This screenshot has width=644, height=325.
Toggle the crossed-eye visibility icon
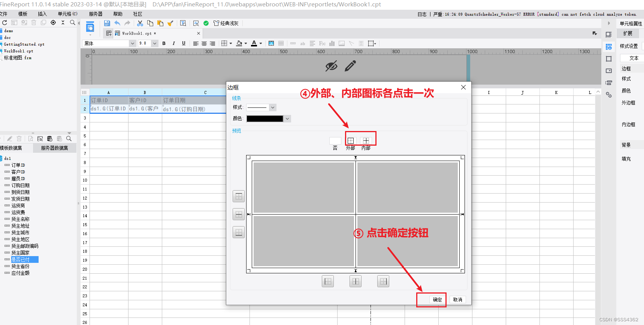(331, 66)
